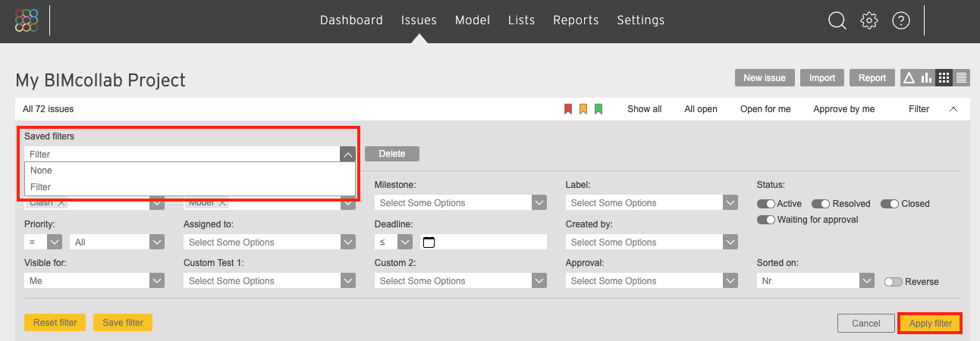
Task: Open the Custom Test 1 dropdown
Action: [x=269, y=280]
